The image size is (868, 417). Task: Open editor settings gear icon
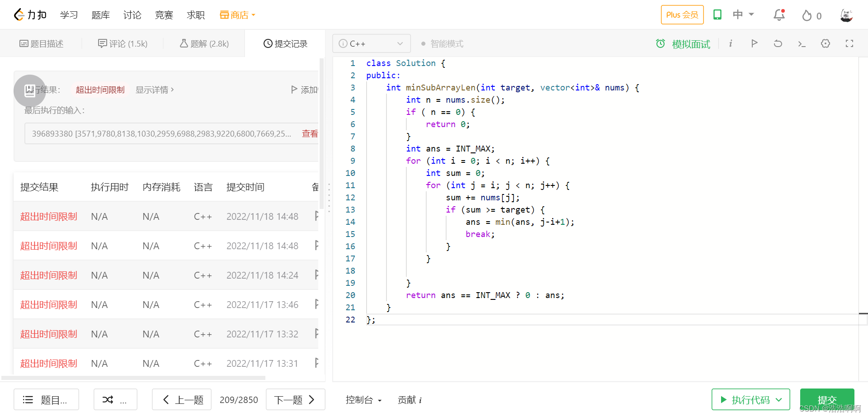(x=826, y=43)
